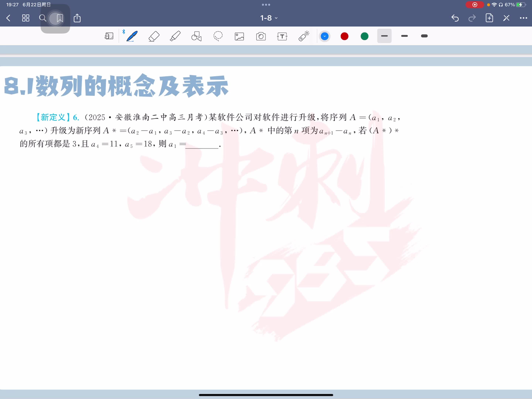Viewport: 532px width, 399px height.
Task: Activate the lasso selection tool
Action: [218, 36]
